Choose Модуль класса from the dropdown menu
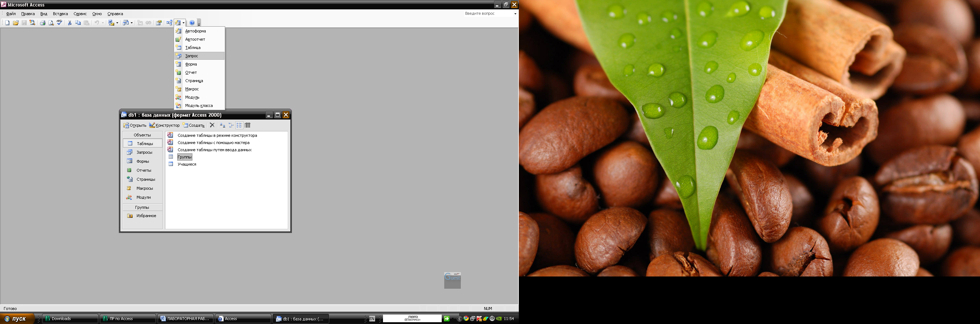Viewport: 980px width, 324px height. tap(199, 105)
